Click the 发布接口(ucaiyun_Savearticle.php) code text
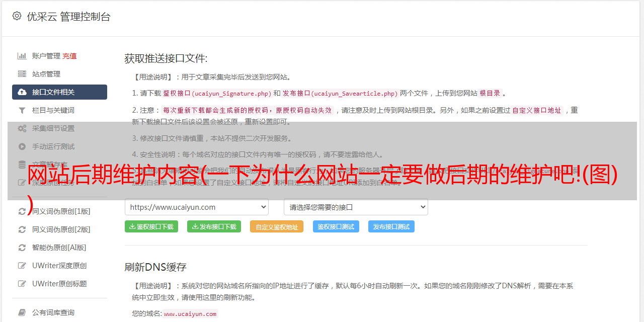The height and width of the screenshot is (322, 644). pos(340,93)
